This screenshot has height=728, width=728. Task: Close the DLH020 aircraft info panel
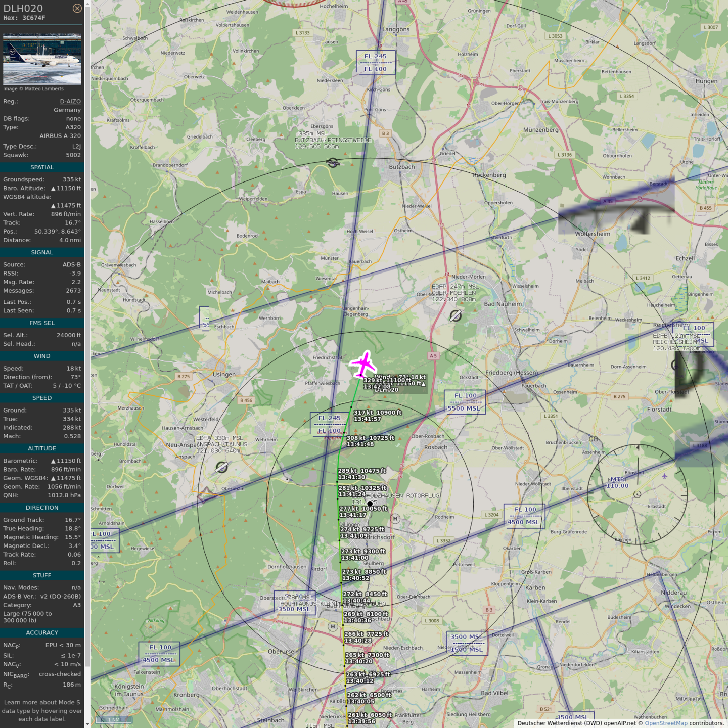(77, 8)
